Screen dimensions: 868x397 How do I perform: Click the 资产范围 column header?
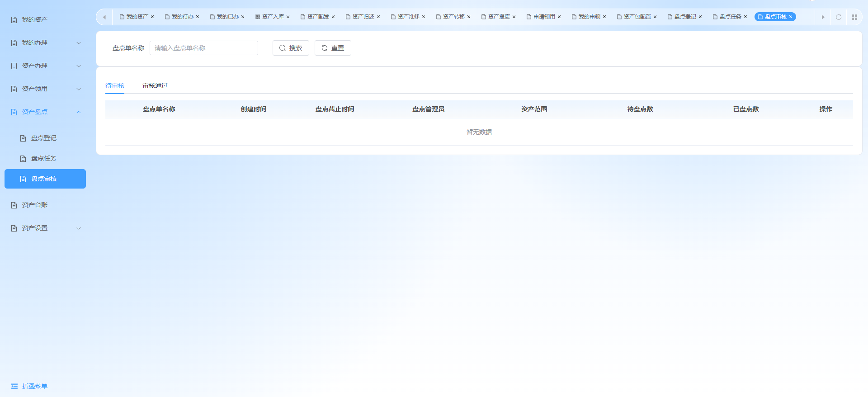[x=534, y=109]
